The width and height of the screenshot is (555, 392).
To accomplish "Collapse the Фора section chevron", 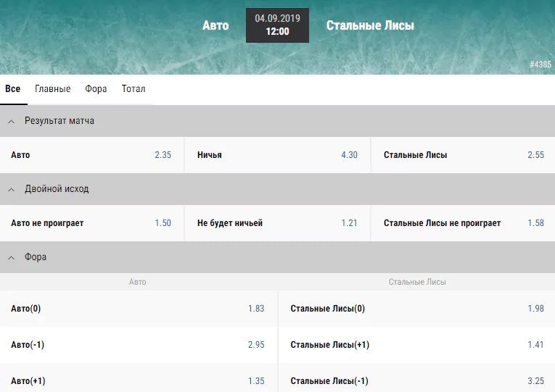I will [12, 258].
